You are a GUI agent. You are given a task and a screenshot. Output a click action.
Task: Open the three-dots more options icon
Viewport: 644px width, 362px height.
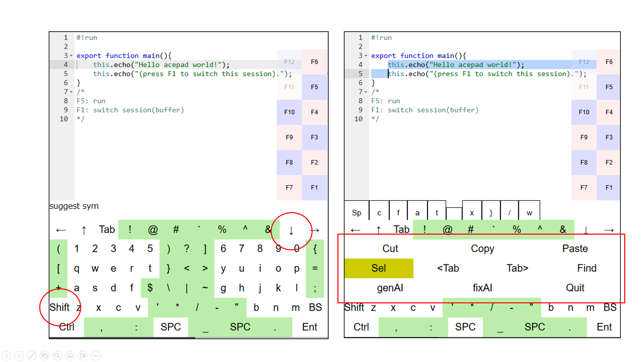96,356
